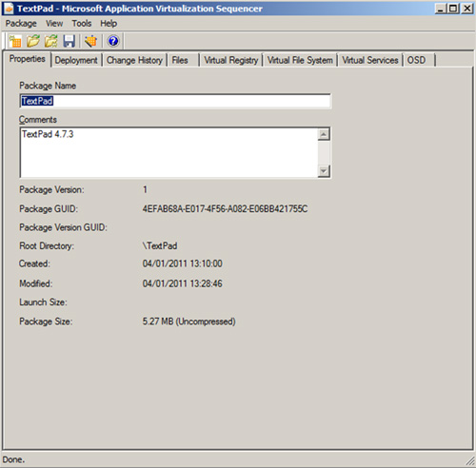The image size is (476, 468).
Task: Click the Package GUID value 4EFAB68A-E017-4F56-A082-E06BB421755C
Action: pos(225,209)
